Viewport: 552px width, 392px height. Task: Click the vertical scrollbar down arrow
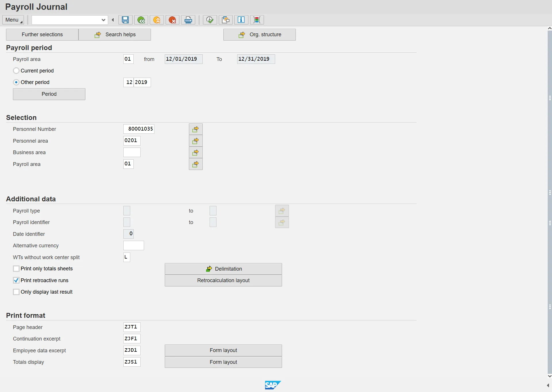pos(549,376)
